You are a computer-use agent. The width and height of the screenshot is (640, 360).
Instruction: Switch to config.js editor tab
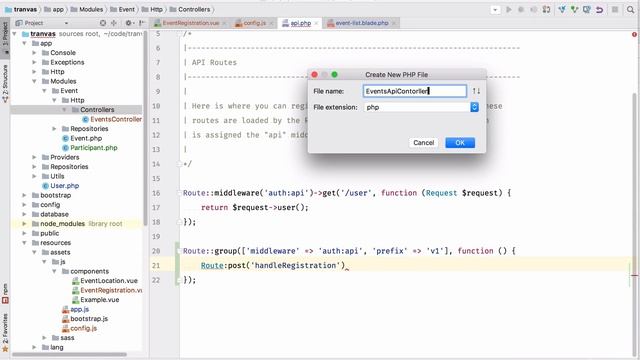tap(253, 23)
